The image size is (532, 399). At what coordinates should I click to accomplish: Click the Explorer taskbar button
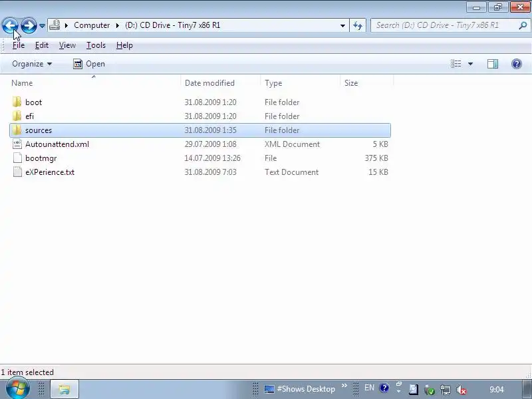[x=65, y=389]
